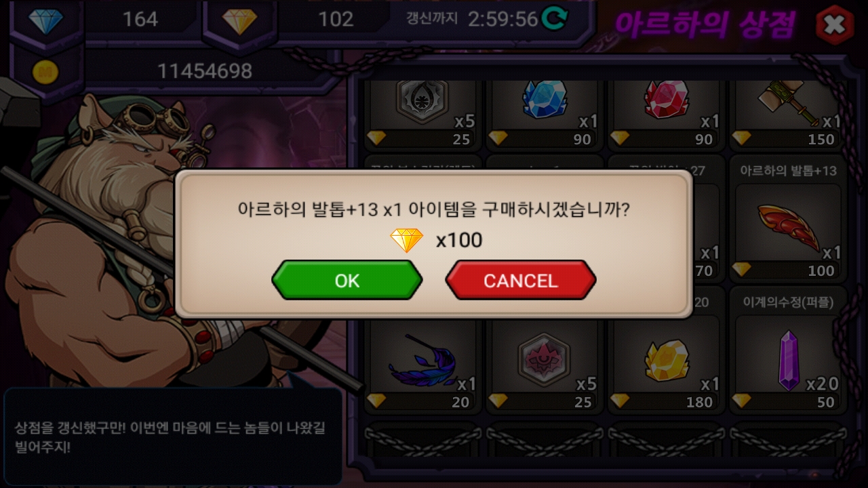Confirm purchase with the green OK button
The width and height of the screenshot is (868, 488).
[347, 280]
